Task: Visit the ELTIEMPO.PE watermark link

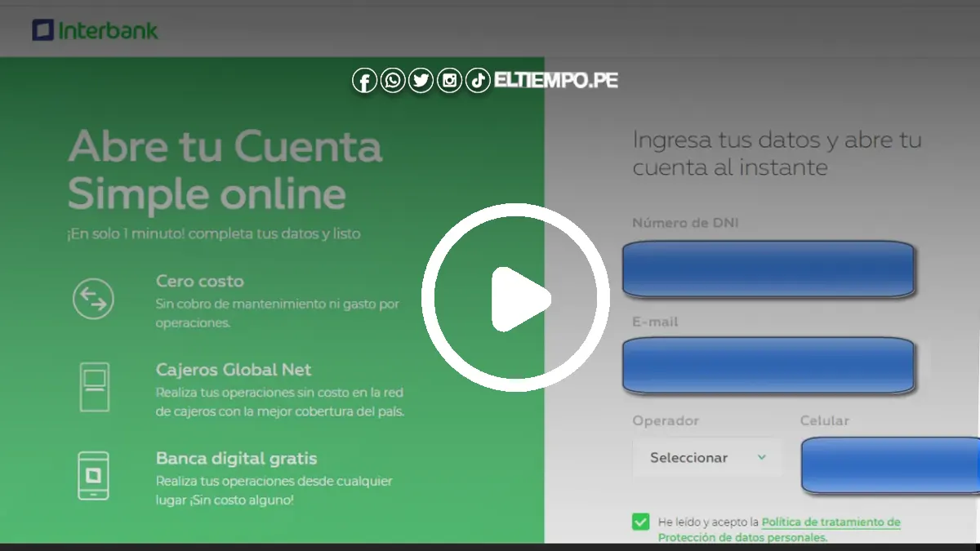Action: [x=555, y=80]
